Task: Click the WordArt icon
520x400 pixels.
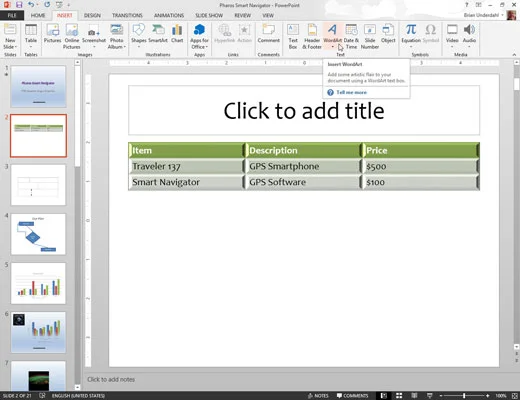Action: pos(332,30)
